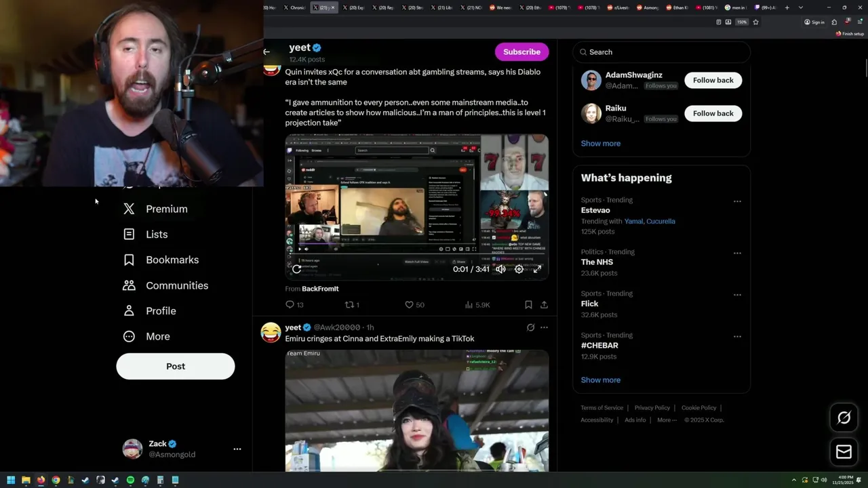Open Grok icon on Emiru post
The width and height of the screenshot is (868, 488).
click(530, 327)
